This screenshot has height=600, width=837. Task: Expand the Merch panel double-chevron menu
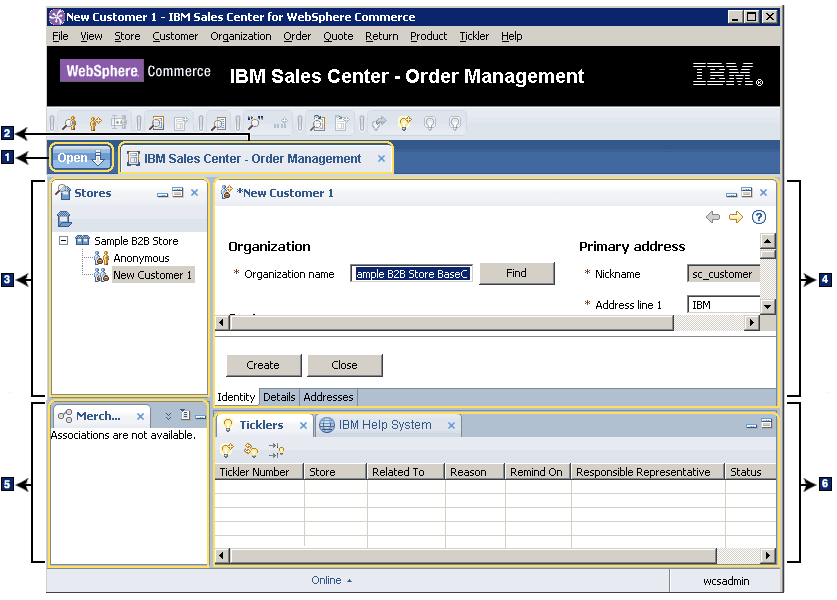click(x=168, y=416)
